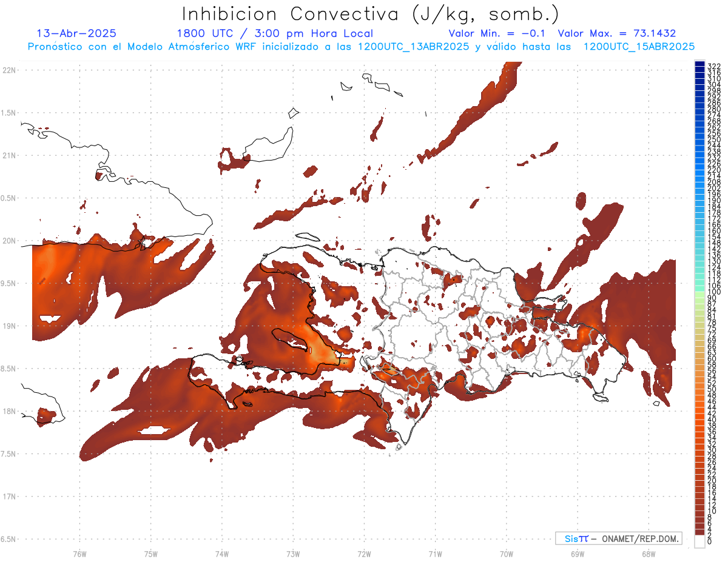Click the '21N' latitude axis label
Viewport: 728px width, 562px height.
point(8,155)
